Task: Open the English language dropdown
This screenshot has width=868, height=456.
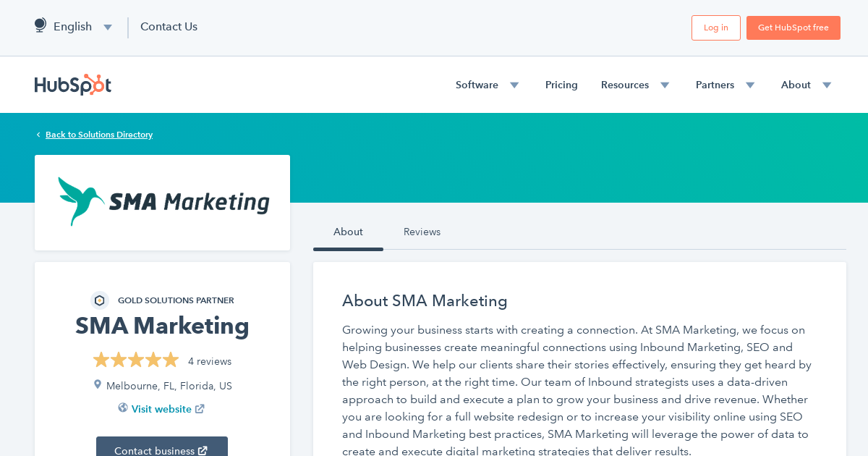Action: (x=107, y=27)
